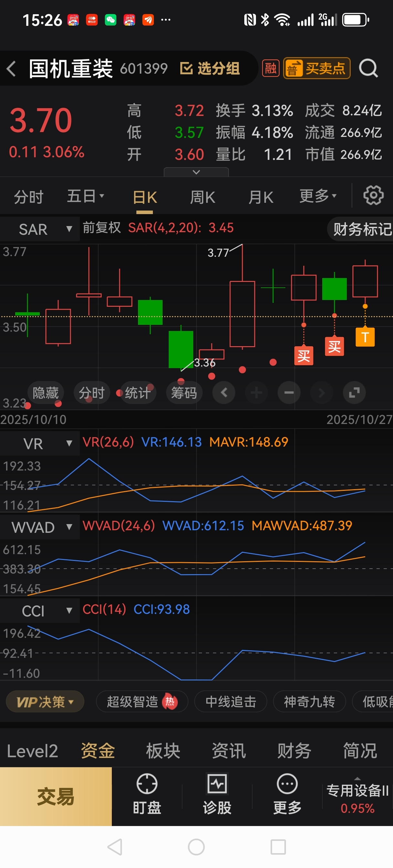The image size is (393, 868).
Task: Tap 选分组 to choose a watchlist group
Action: pyautogui.click(x=210, y=68)
